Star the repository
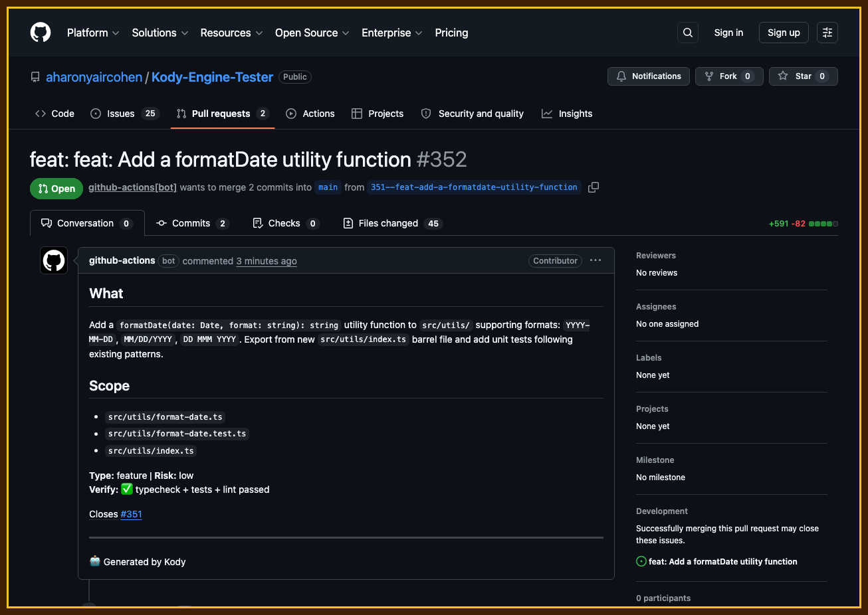868x615 pixels. (803, 76)
